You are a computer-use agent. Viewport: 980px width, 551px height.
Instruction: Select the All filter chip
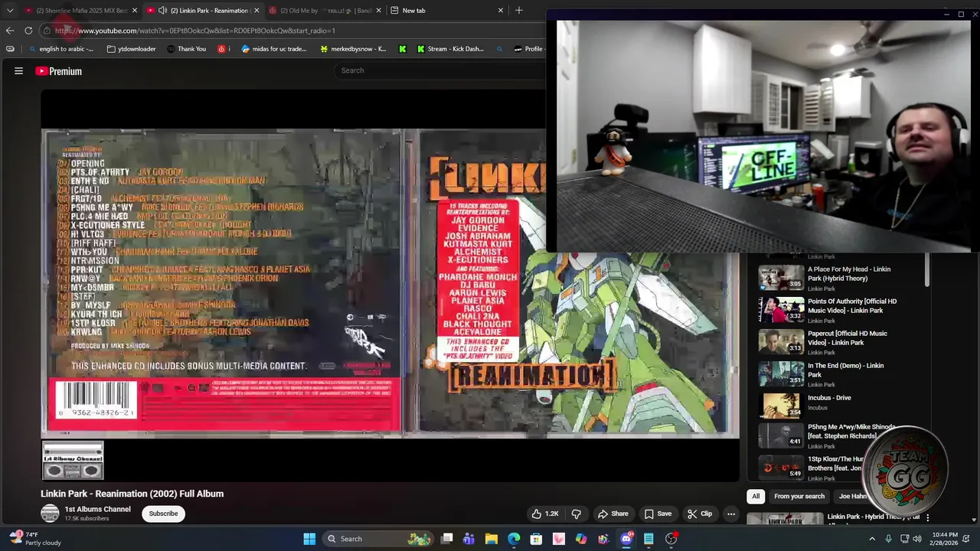pyautogui.click(x=756, y=496)
